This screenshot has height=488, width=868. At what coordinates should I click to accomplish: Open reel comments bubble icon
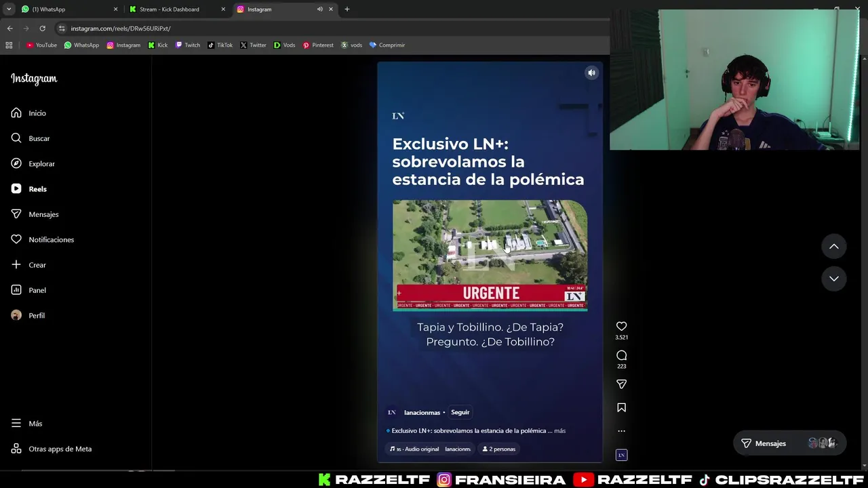(621, 355)
